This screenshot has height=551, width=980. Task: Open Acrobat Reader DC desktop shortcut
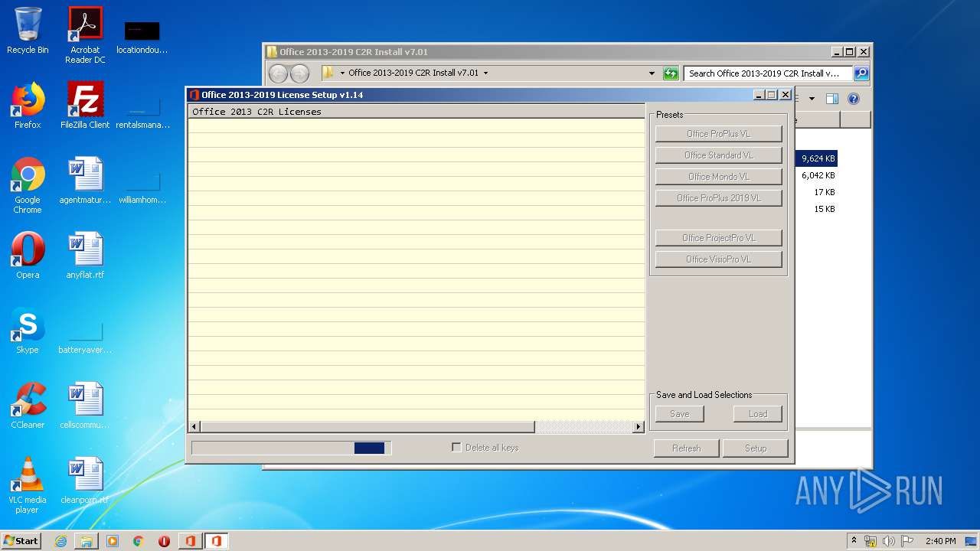[85, 35]
